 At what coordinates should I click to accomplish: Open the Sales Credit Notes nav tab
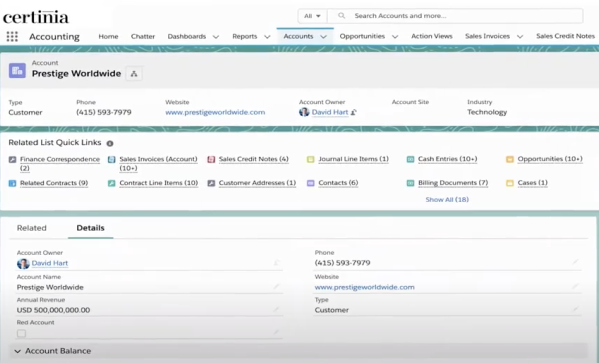565,36
